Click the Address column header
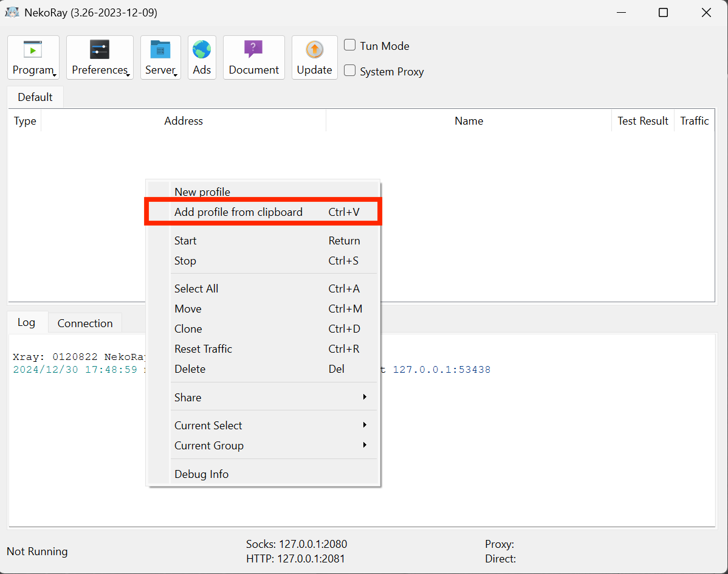The height and width of the screenshot is (574, 728). pyautogui.click(x=184, y=121)
